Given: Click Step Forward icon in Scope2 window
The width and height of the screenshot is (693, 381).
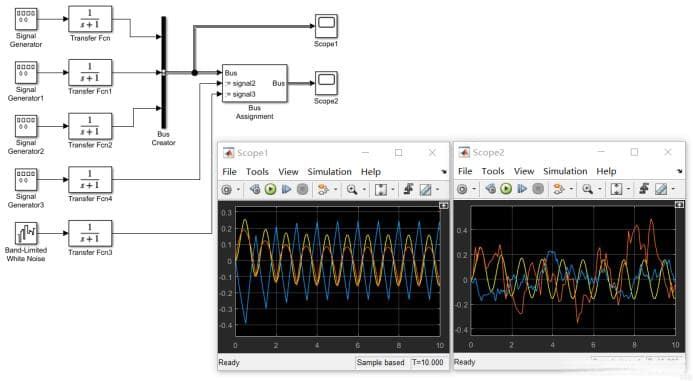Looking at the screenshot, I should pyautogui.click(x=522, y=189).
